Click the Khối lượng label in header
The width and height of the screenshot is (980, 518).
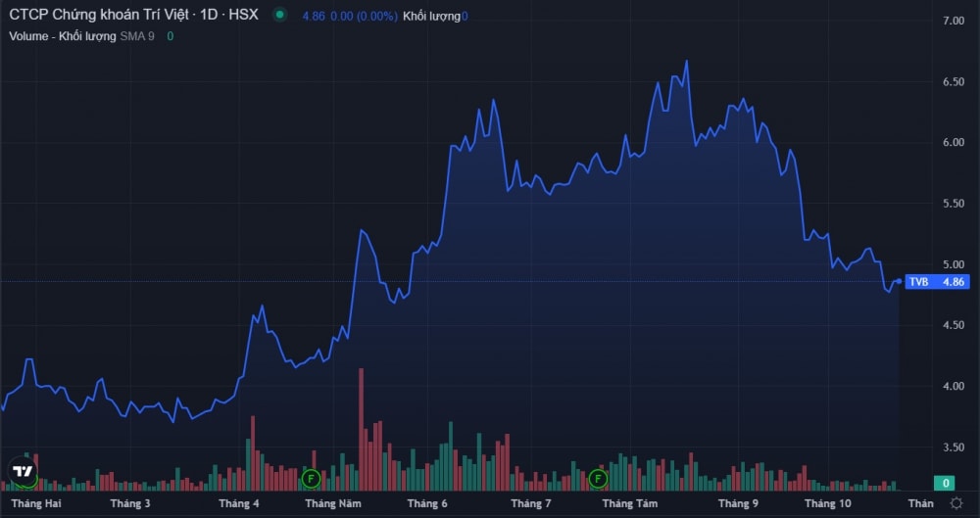(x=431, y=17)
